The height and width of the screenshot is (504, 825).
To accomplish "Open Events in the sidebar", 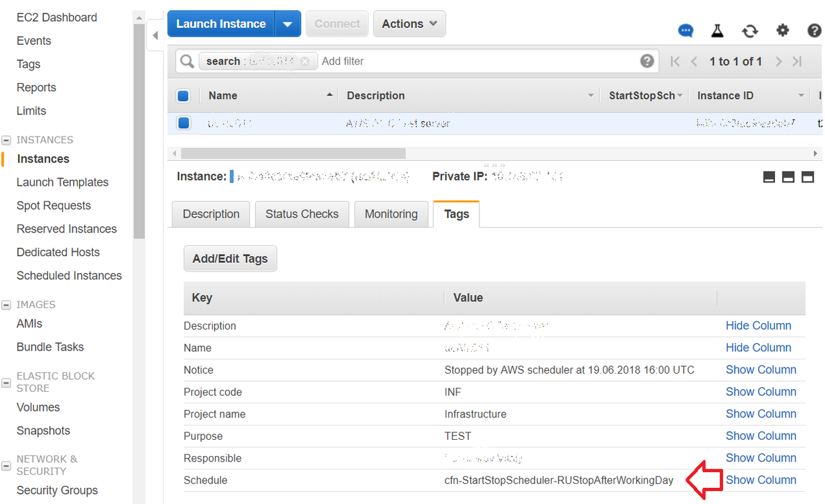I will [34, 41].
